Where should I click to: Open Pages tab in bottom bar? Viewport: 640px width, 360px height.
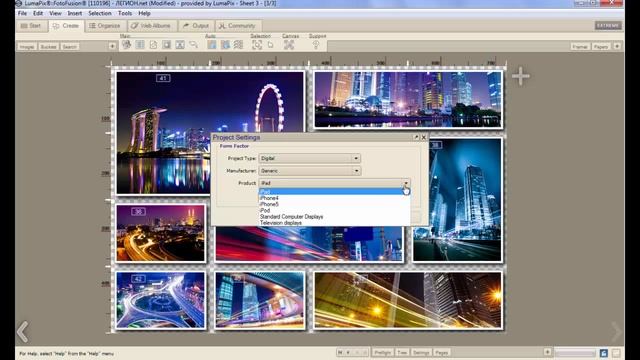point(441,352)
